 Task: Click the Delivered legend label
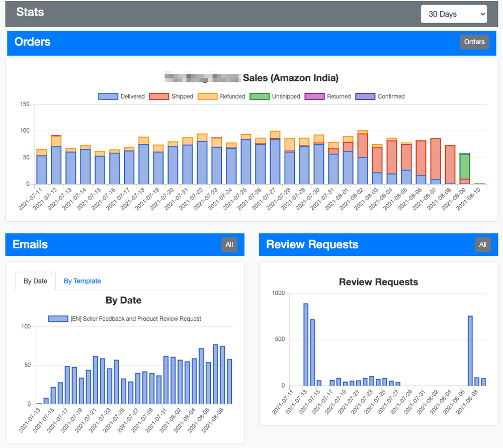pos(132,97)
